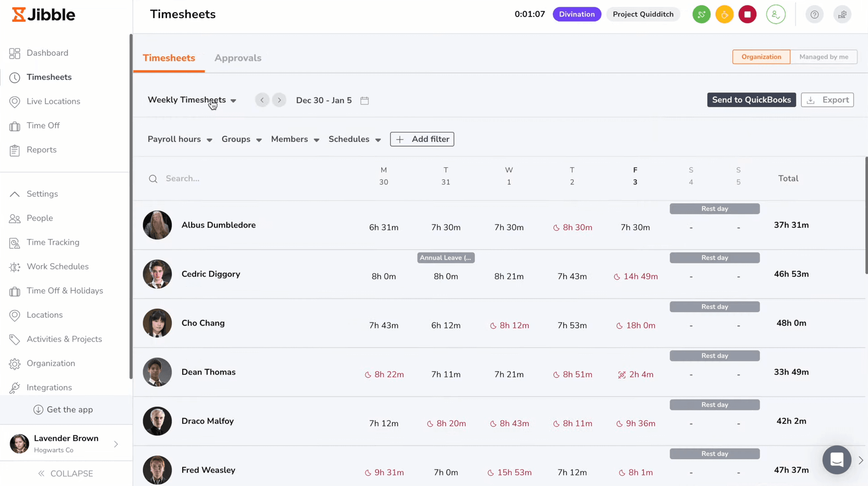Click Dean Thomas's Friday 2h 4m entry
The height and width of the screenshot is (486, 868).
pos(635,375)
